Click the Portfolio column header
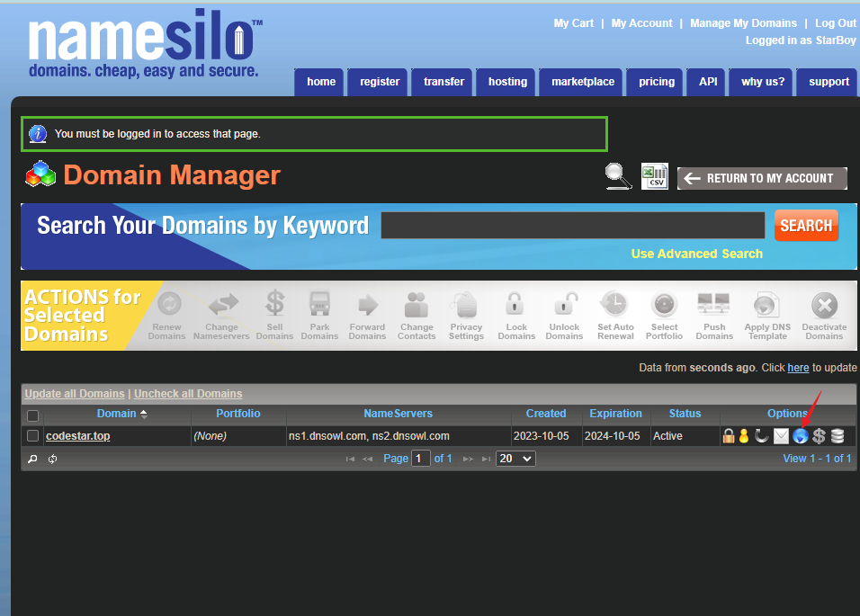 coord(238,414)
